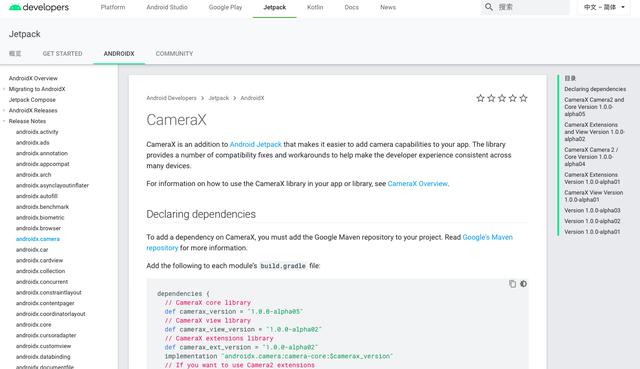
Task: Select androidx.cardview in sidebar
Action: coord(39,260)
